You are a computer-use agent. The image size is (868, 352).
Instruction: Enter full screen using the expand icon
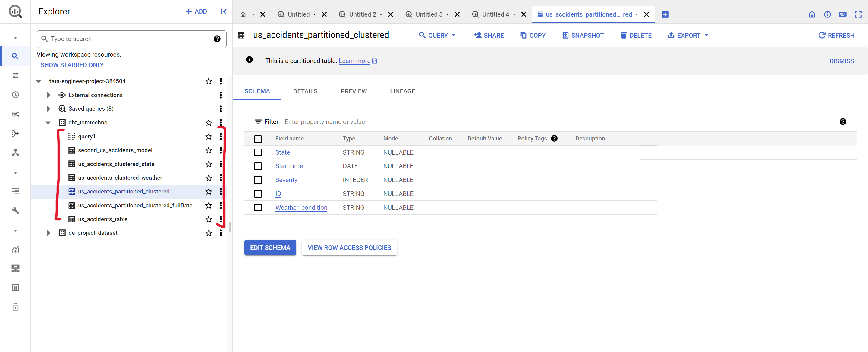[x=858, y=14]
